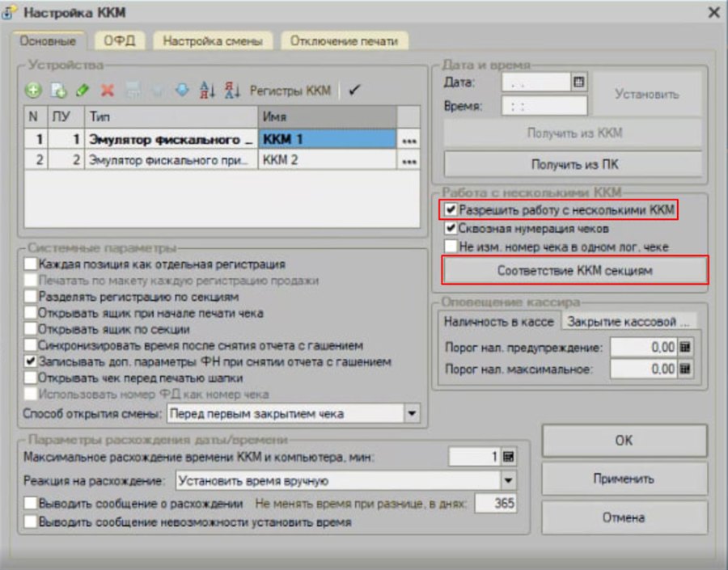Enable Разделять регистрацию по секциям
728x570 pixels.
click(31, 296)
